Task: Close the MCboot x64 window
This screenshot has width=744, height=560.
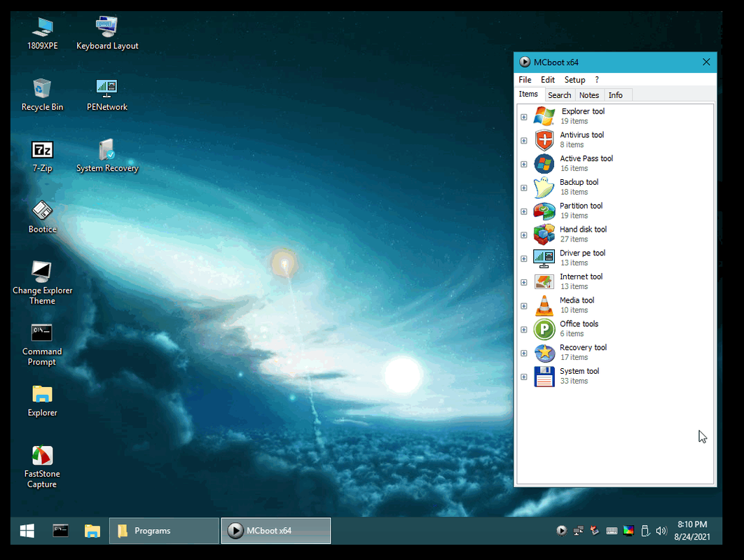Action: click(x=706, y=62)
